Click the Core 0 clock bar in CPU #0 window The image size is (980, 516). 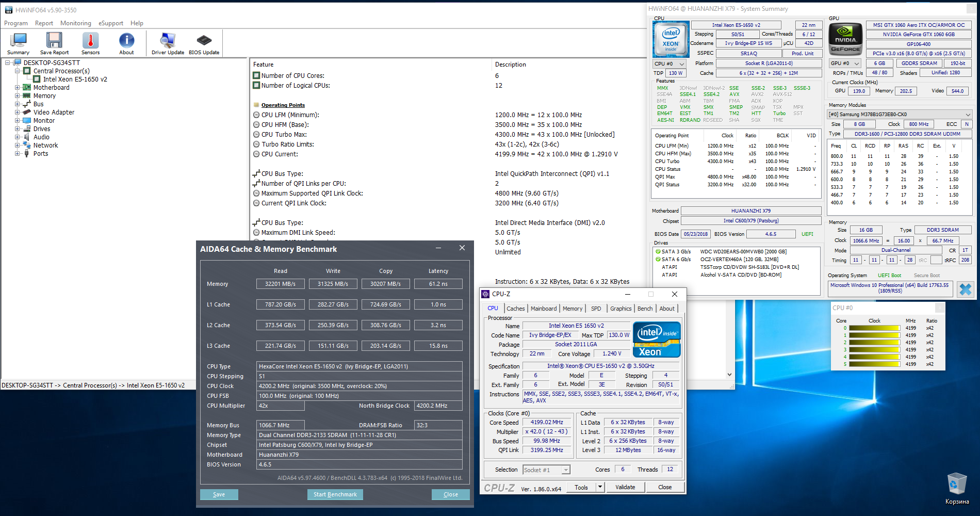[874, 328]
